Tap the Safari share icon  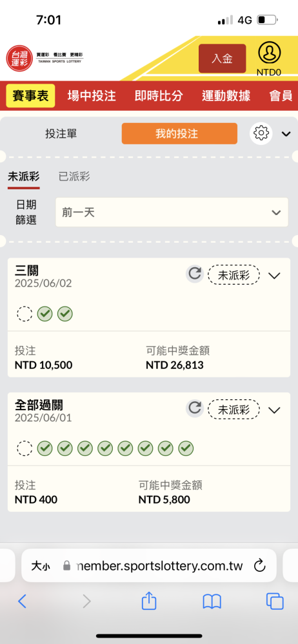click(149, 601)
